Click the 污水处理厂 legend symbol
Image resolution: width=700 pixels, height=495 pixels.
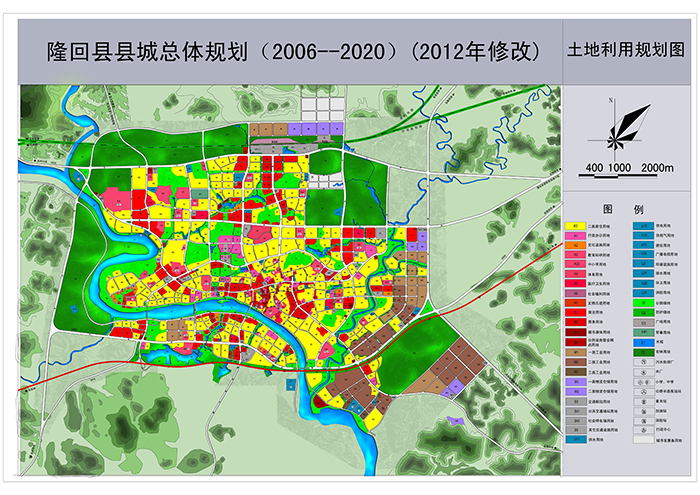643,362
